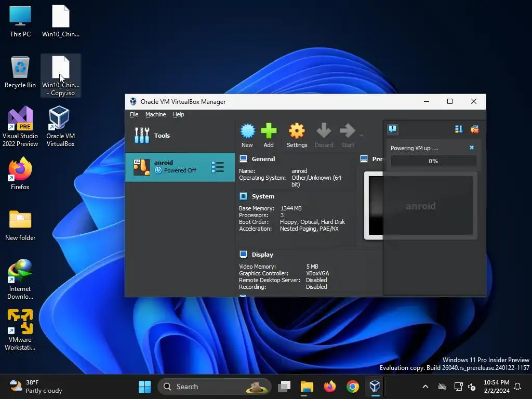Click the notification sort order icon
The height and width of the screenshot is (399, 532).
click(459, 129)
